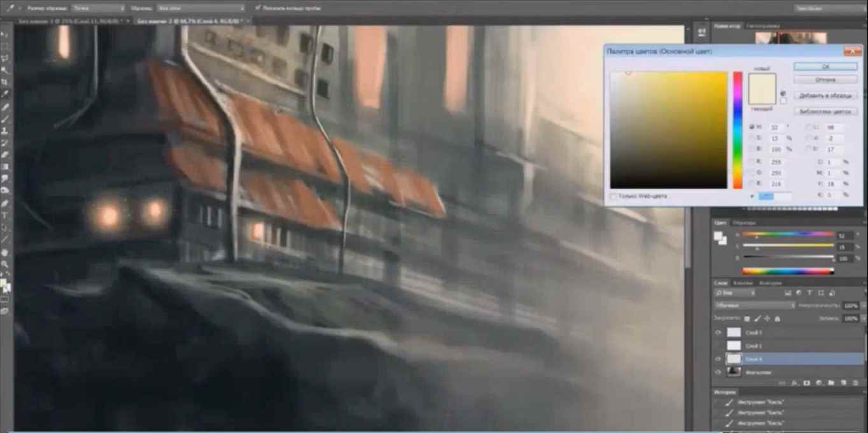Select the Clone Stamp tool
The width and height of the screenshot is (868, 433).
click(4, 131)
